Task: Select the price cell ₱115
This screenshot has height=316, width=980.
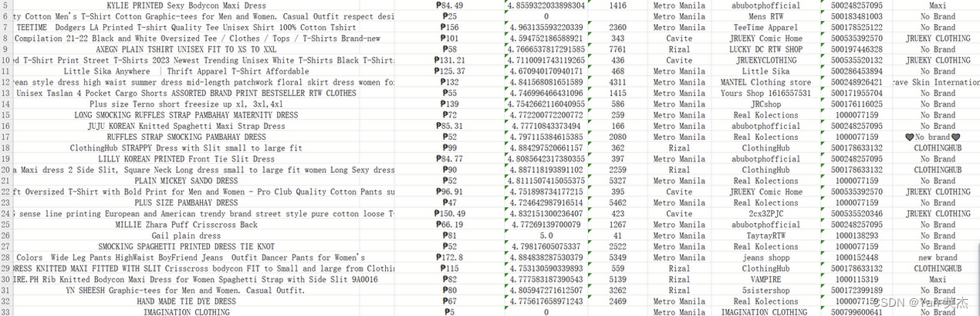Action: 450,269
